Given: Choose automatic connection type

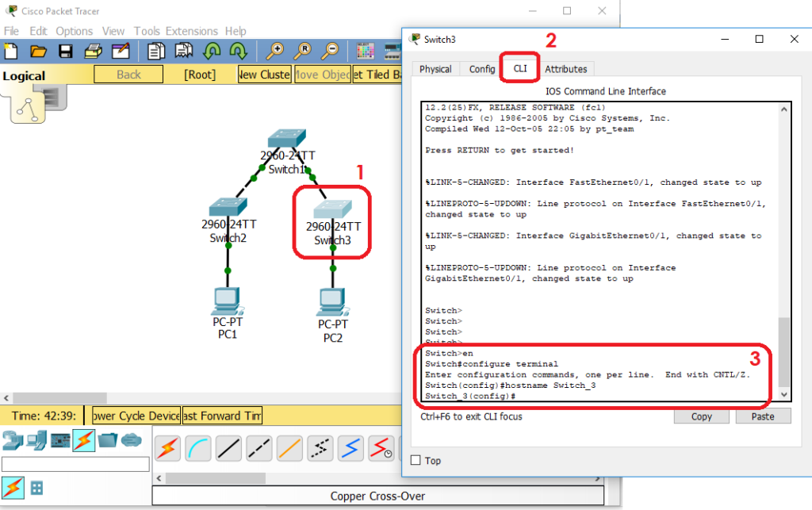Looking at the screenshot, I should pos(167,448).
